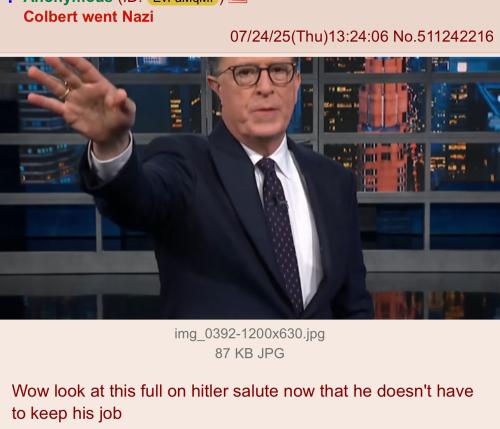Click 'to keep his job' comment line

click(67, 413)
